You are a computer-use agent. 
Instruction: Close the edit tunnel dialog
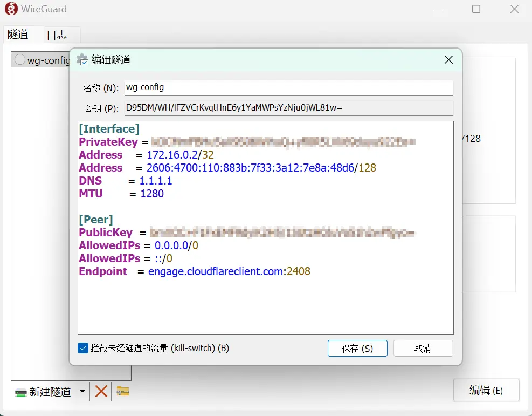tap(448, 60)
